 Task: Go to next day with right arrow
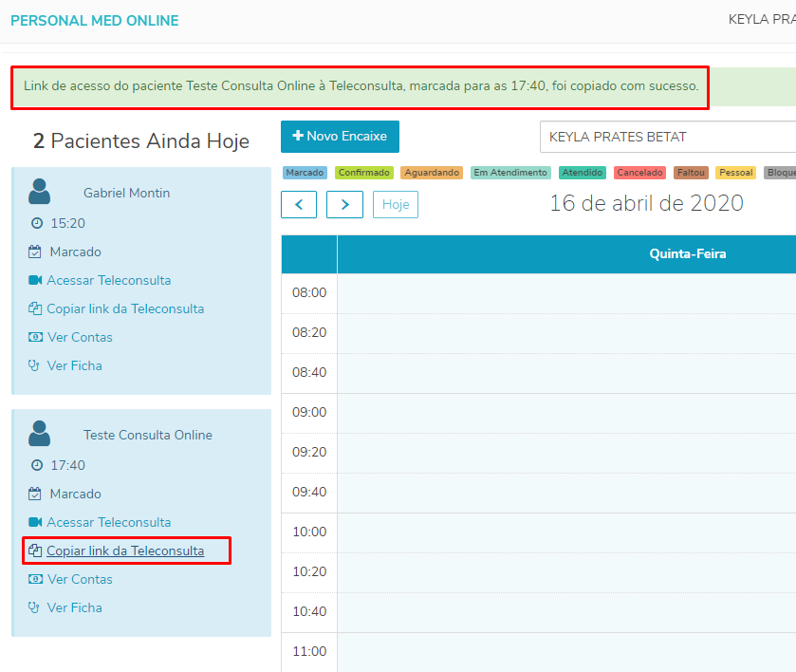tap(344, 205)
